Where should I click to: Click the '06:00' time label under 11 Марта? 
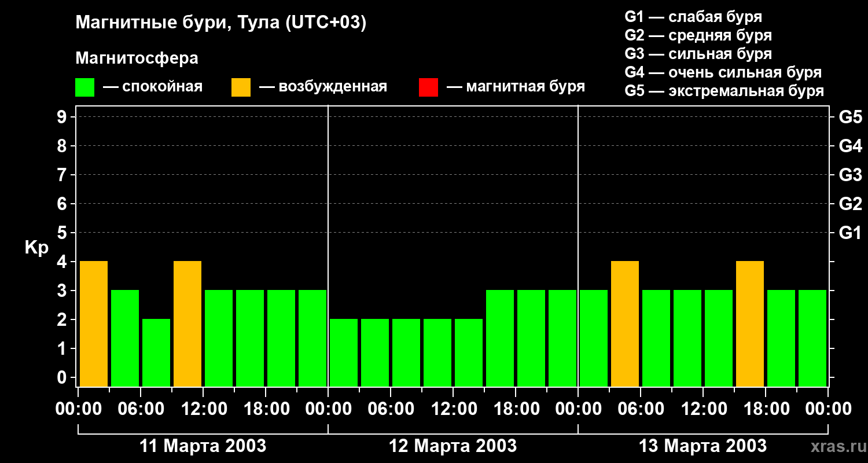141,409
